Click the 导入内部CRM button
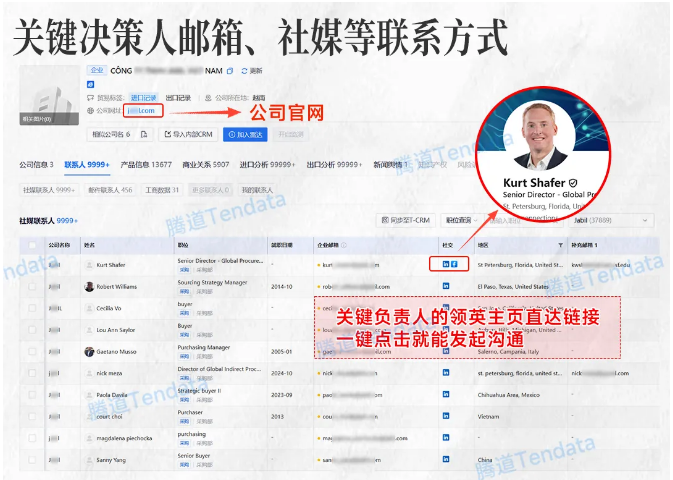 pos(186,134)
